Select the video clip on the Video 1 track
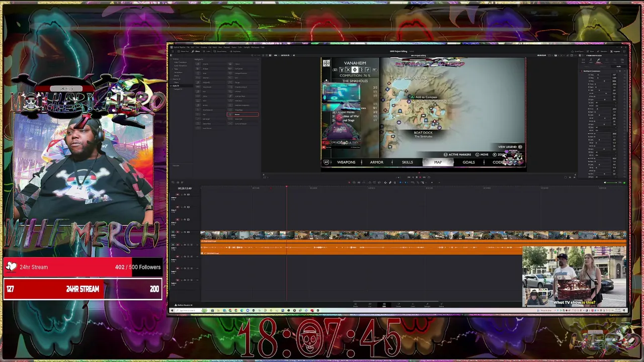This screenshot has width=644, height=362. point(413,235)
